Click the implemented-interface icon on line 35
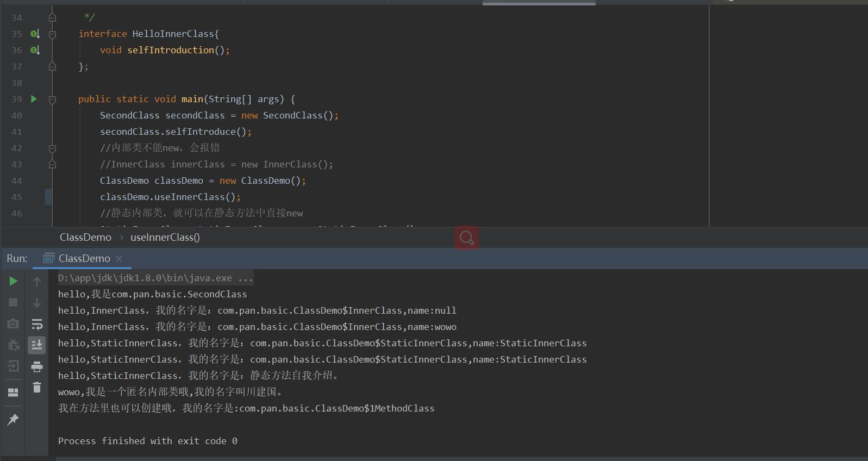Viewport: 868px width, 461px height. (35, 34)
